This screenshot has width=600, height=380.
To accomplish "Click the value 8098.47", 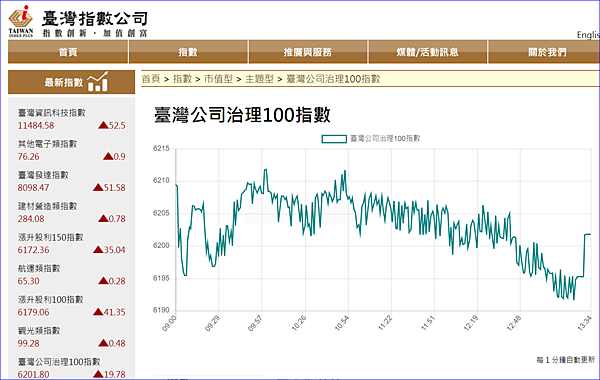I will [x=33, y=188].
